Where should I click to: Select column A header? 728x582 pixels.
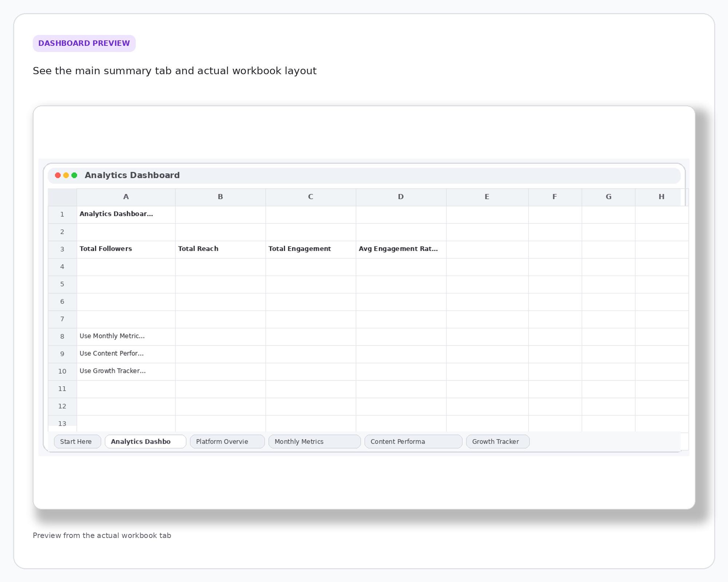point(126,197)
